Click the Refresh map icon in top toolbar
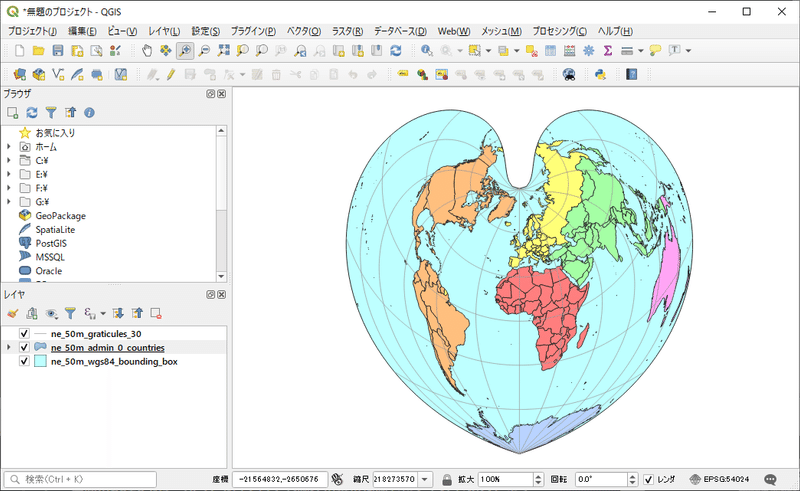 [395, 51]
